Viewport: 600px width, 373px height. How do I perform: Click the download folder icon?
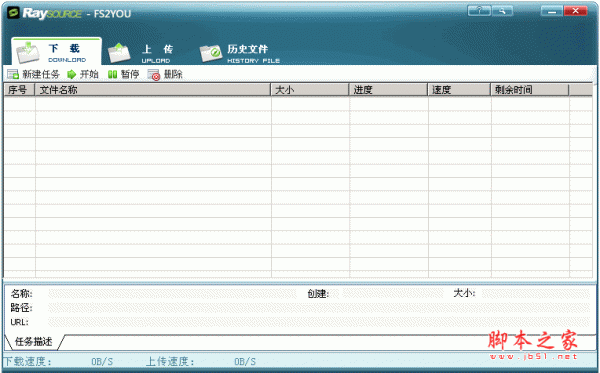coord(28,53)
